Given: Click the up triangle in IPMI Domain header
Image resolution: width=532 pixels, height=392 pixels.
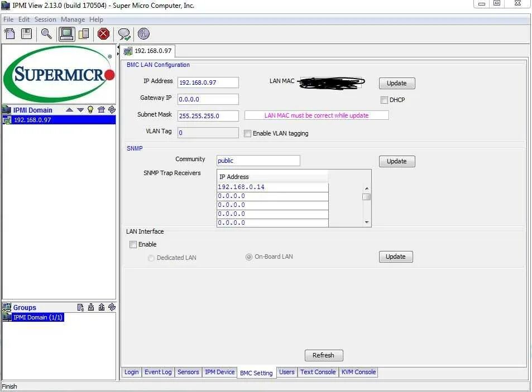Looking at the screenshot, I should [70, 110].
